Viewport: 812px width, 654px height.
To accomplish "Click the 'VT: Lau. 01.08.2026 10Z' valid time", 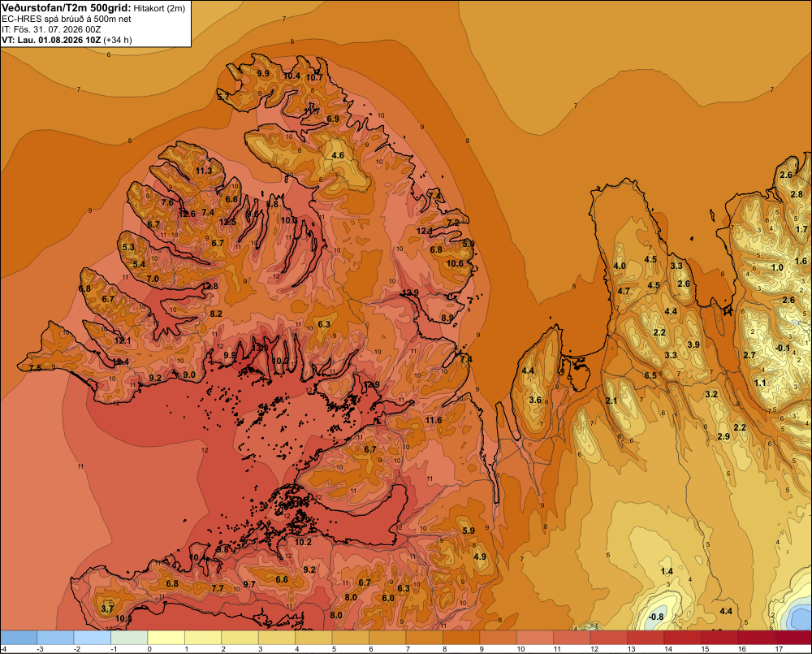I will 51,40.
